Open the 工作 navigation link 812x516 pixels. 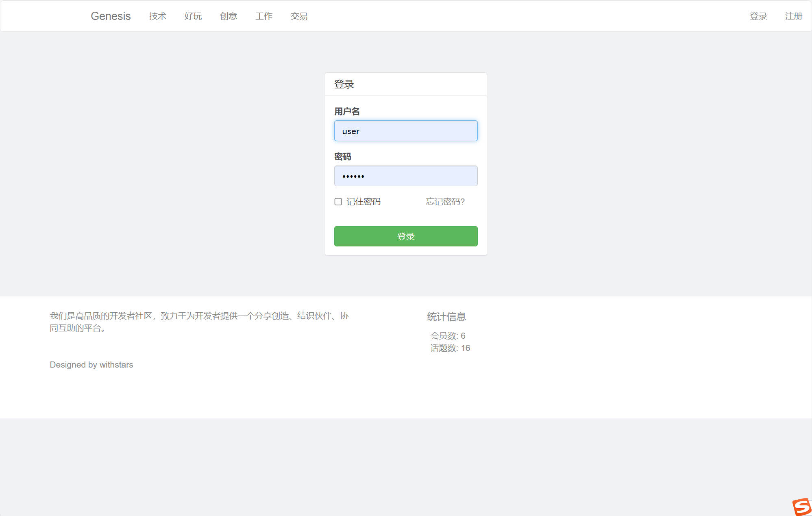264,16
